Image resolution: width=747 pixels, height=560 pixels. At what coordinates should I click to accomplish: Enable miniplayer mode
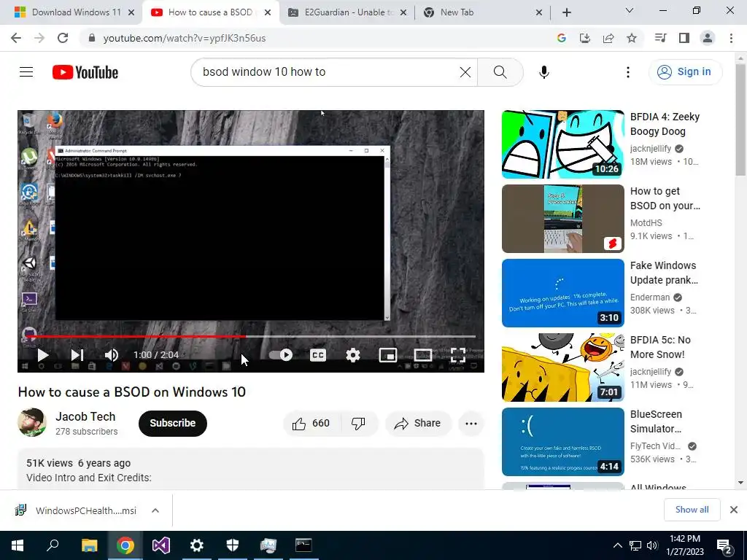pyautogui.click(x=388, y=355)
